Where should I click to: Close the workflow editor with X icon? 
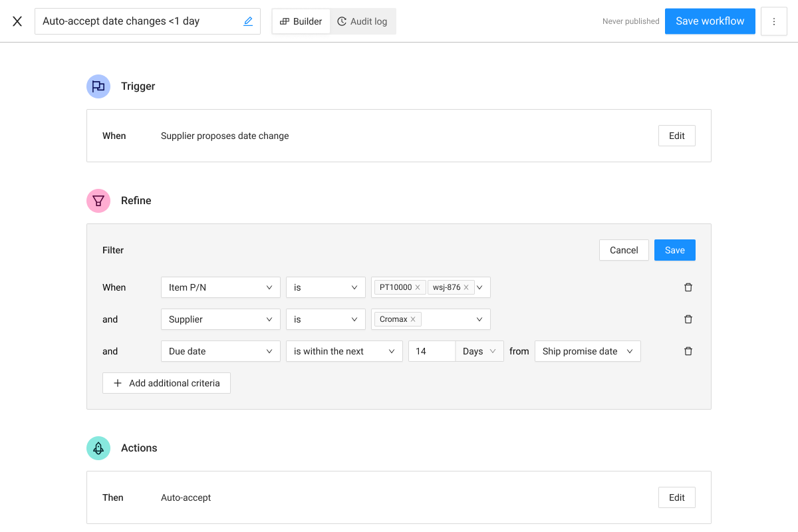17,21
